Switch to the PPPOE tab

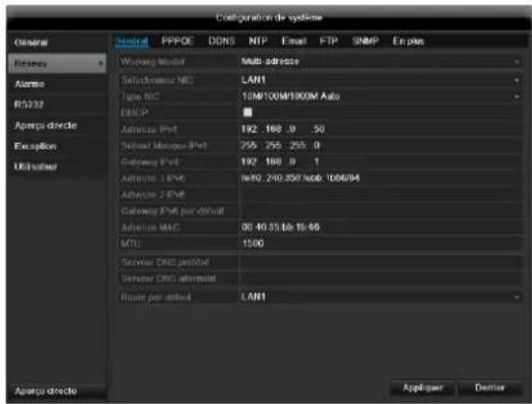point(178,42)
